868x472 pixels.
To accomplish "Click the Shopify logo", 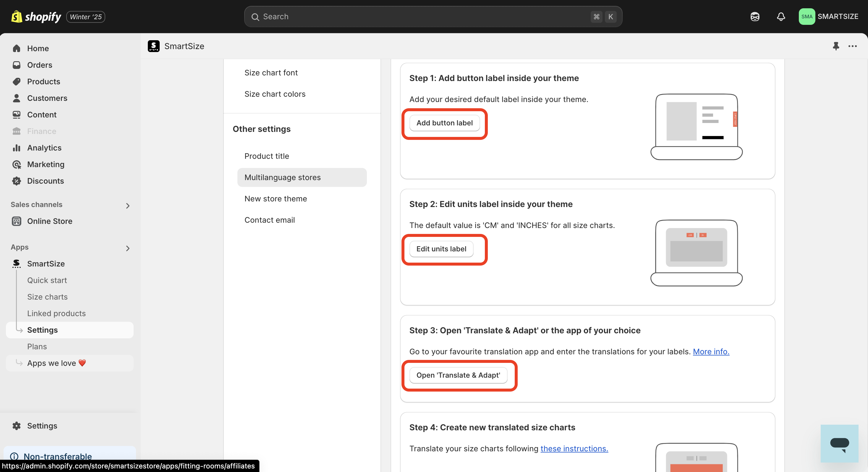I will 36,17.
